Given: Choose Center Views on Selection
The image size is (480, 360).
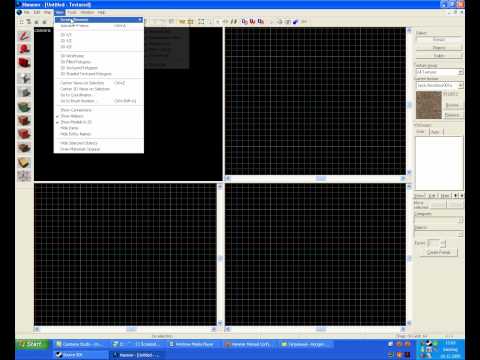Looking at the screenshot, I should 99,83.
